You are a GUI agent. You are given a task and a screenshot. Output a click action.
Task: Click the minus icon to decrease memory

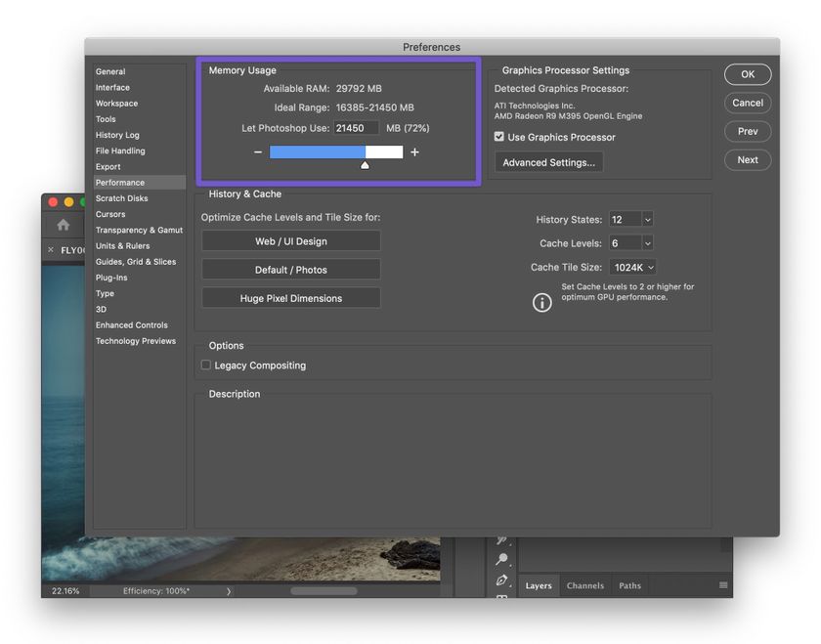[258, 151]
